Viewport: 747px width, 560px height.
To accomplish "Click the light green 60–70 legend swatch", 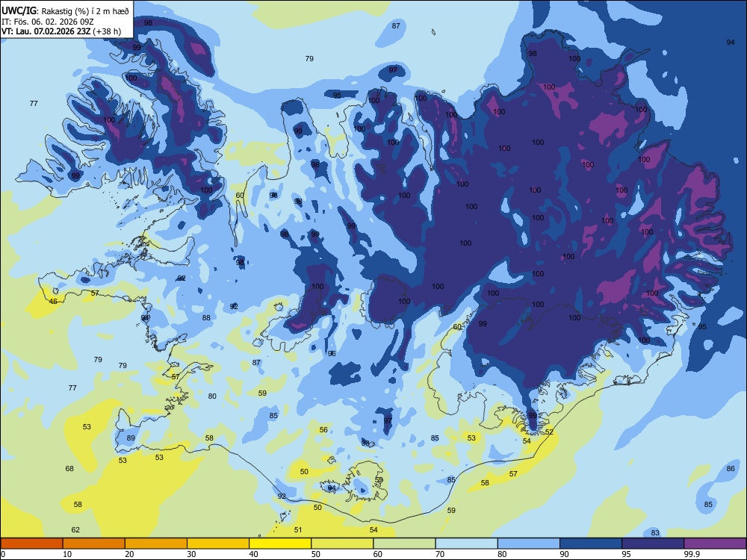I will click(x=404, y=544).
